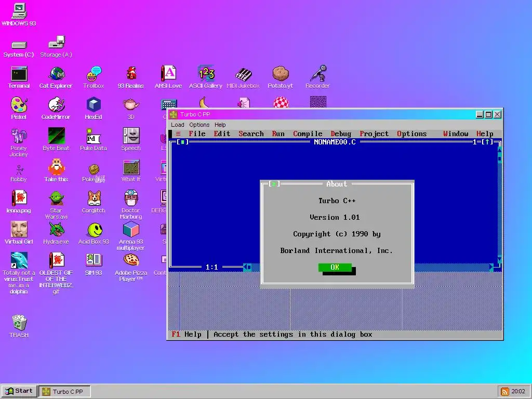Open the ASCII Gallery icon
532x399 pixels.
tap(206, 77)
